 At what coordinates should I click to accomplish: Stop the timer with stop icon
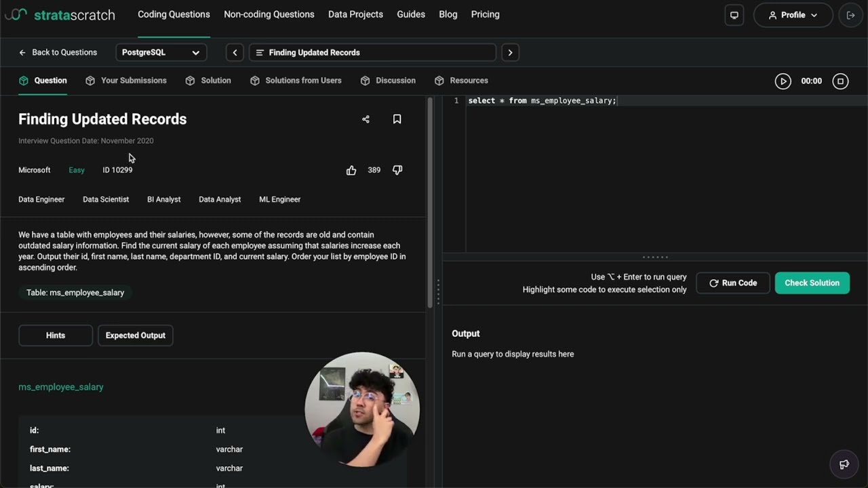[x=840, y=81]
